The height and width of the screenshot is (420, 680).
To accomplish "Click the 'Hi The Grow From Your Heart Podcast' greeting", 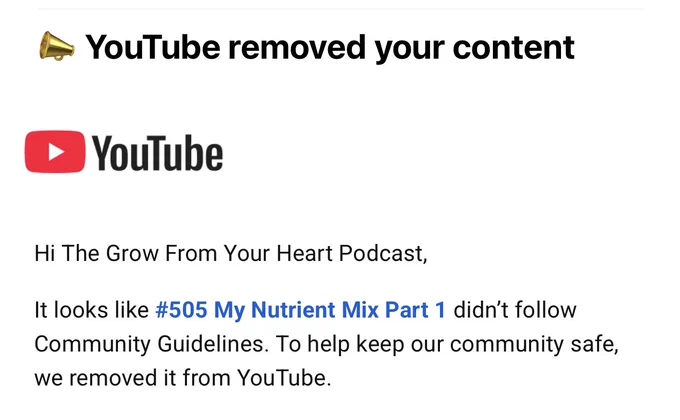I will click(x=231, y=253).
